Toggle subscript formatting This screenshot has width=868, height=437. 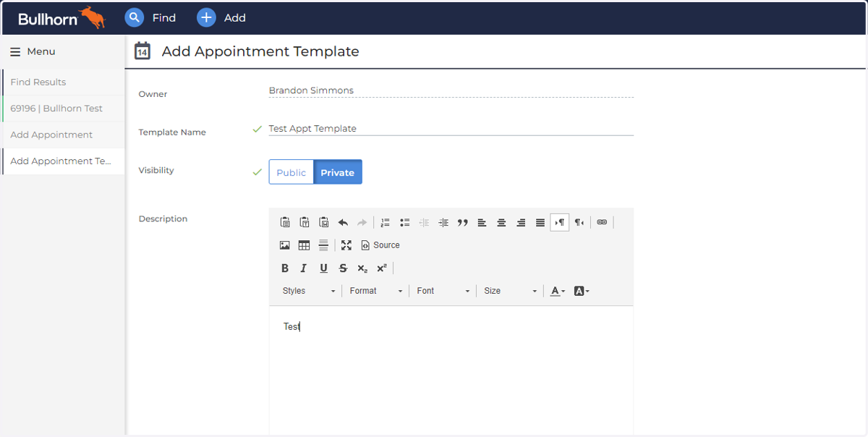pyautogui.click(x=362, y=268)
